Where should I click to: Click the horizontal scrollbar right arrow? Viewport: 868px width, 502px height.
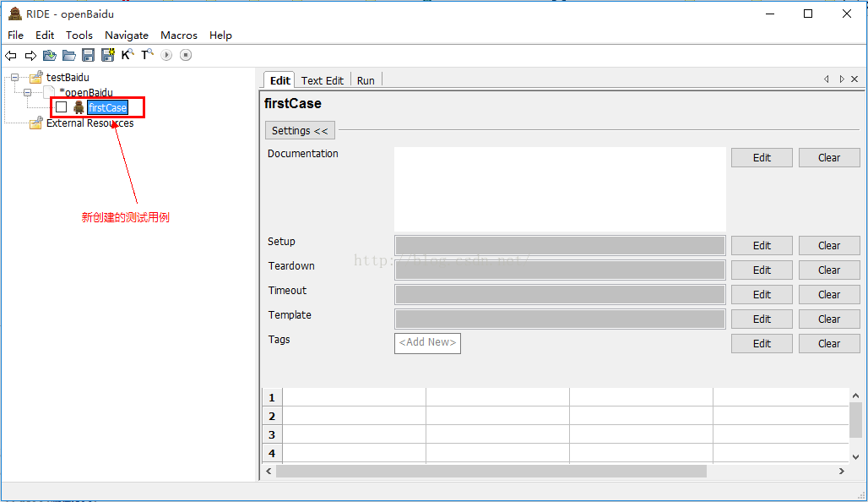pyautogui.click(x=842, y=471)
